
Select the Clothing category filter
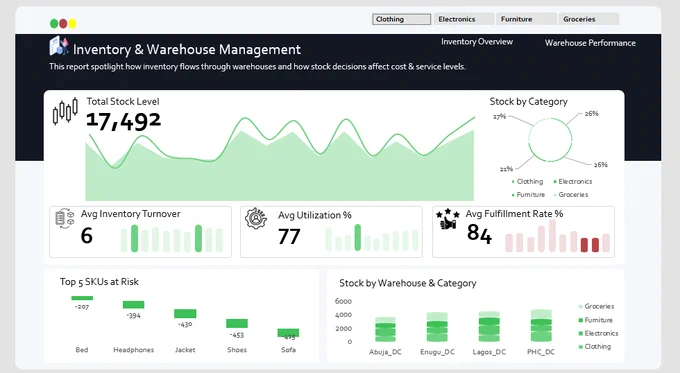[x=401, y=19]
